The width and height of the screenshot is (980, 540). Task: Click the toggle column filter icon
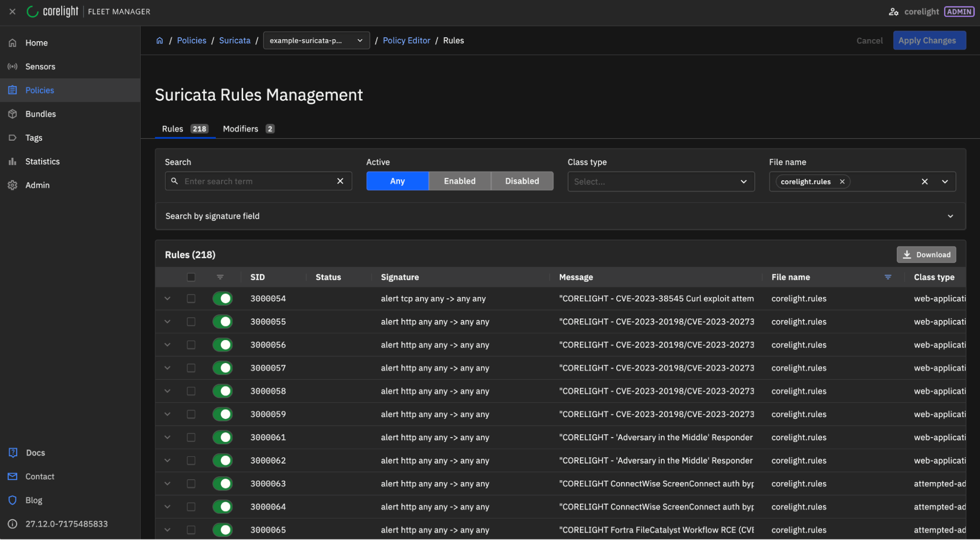(x=220, y=277)
